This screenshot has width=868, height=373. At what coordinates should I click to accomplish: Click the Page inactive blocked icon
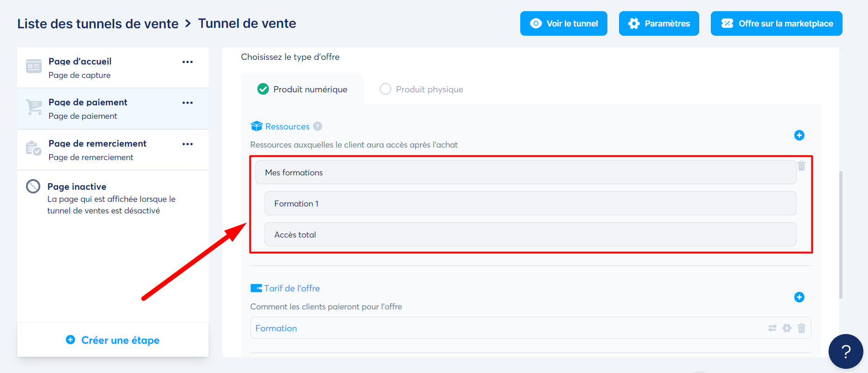coord(33,186)
